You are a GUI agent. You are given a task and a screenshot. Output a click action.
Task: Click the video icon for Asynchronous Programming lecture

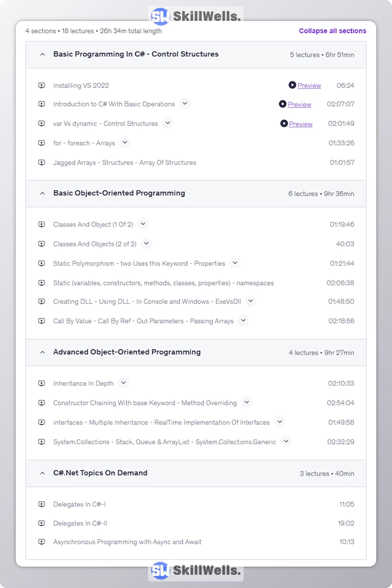pyautogui.click(x=41, y=542)
